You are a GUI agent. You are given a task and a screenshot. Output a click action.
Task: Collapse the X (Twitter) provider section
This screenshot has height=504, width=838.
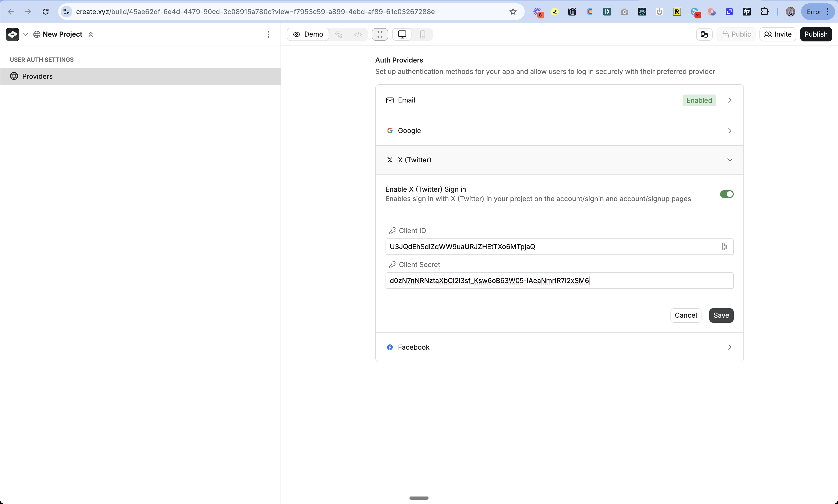coord(559,160)
